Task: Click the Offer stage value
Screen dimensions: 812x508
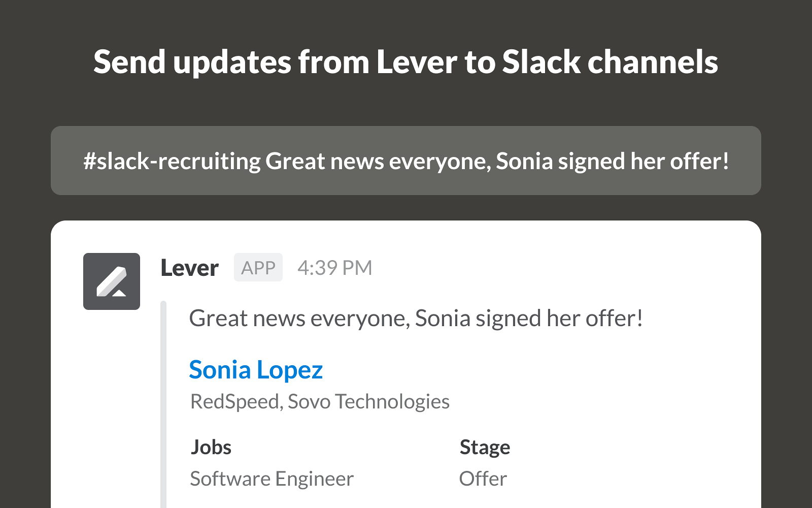Action: pyautogui.click(x=483, y=479)
